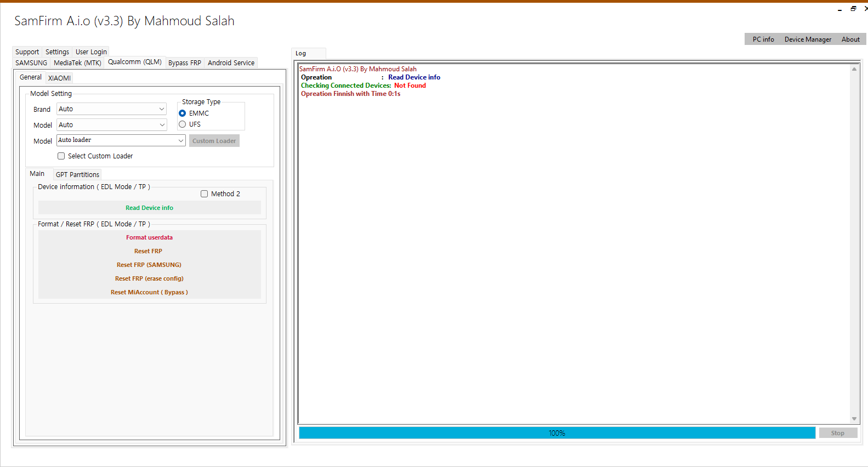This screenshot has width=868, height=467.
Task: Click the Stop button
Action: pyautogui.click(x=838, y=433)
